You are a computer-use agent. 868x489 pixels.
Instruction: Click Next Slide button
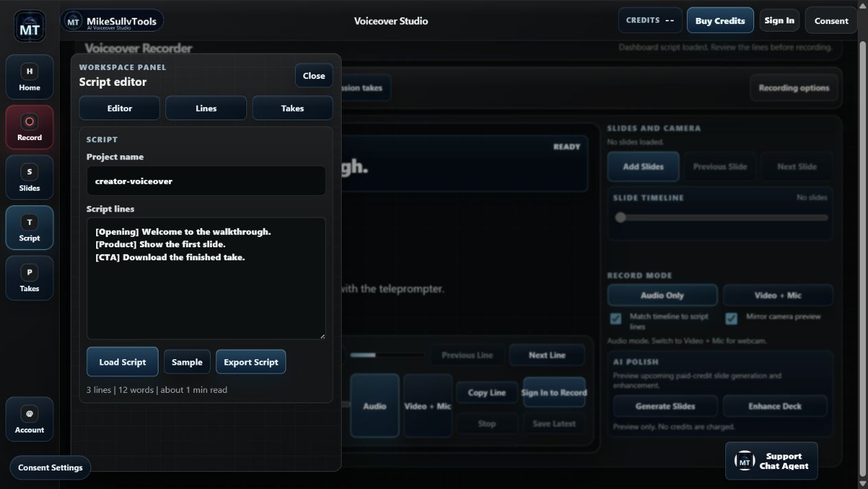pyautogui.click(x=797, y=166)
